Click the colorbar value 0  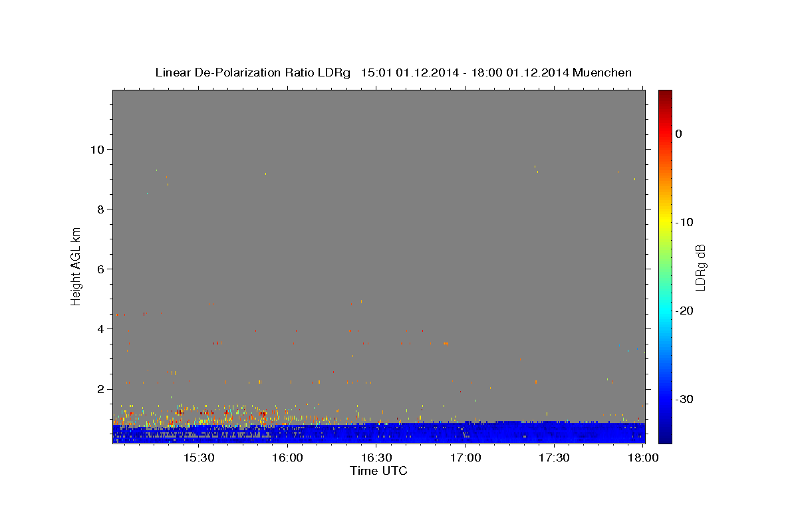(x=678, y=134)
